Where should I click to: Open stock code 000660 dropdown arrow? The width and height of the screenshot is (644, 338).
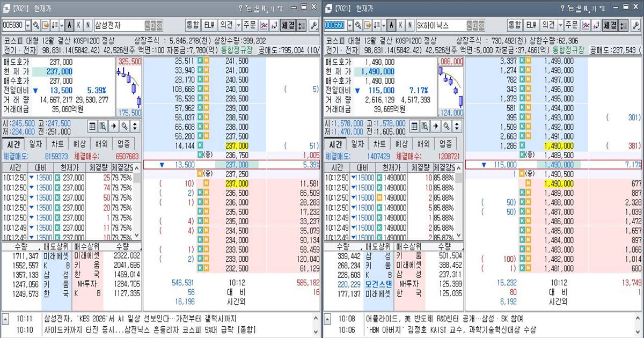[350, 25]
